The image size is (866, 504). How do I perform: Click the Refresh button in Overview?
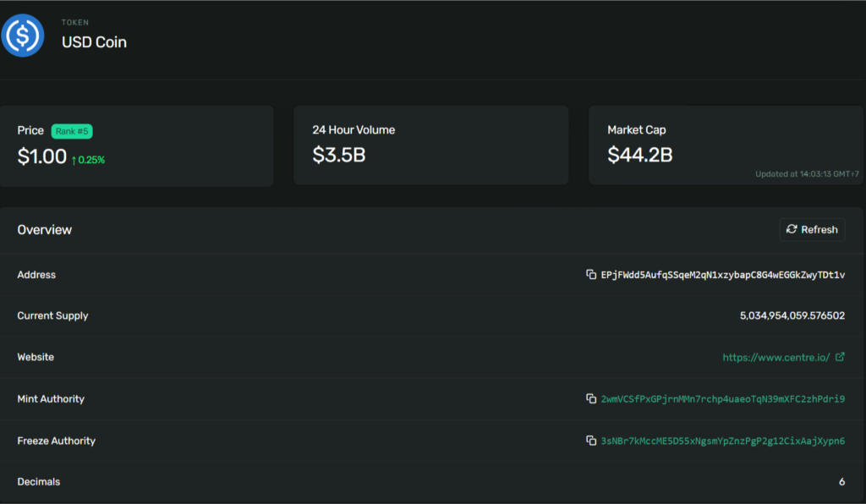pos(812,230)
